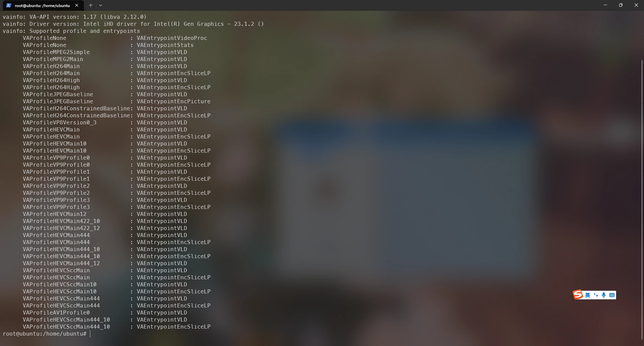
Task: Start voice input with the microphone icon
Action: coord(604,295)
